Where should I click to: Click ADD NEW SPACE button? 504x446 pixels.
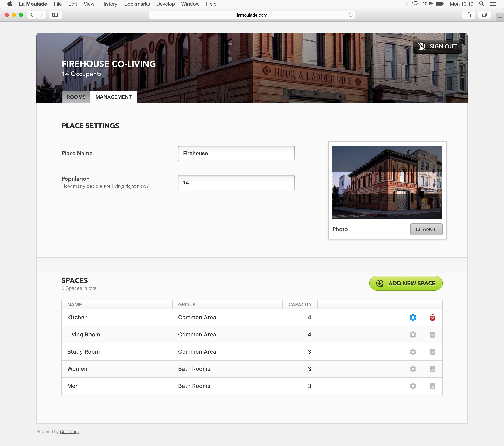pos(406,283)
